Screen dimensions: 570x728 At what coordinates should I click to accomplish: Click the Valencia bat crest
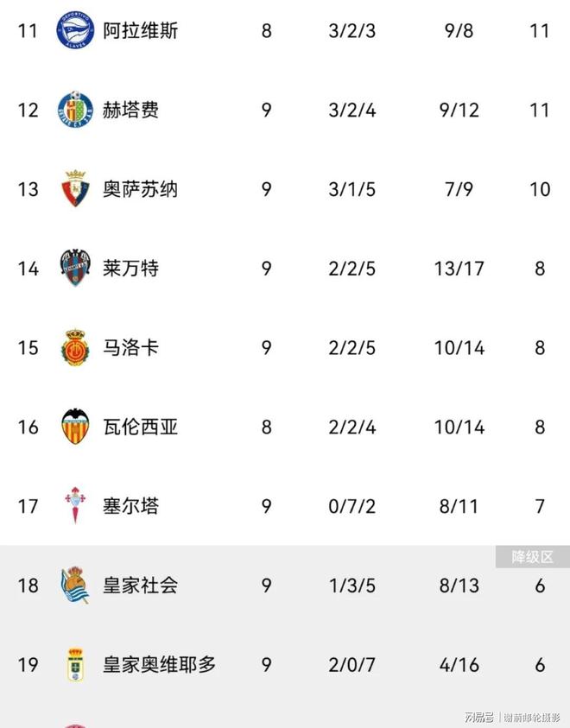[x=75, y=427]
